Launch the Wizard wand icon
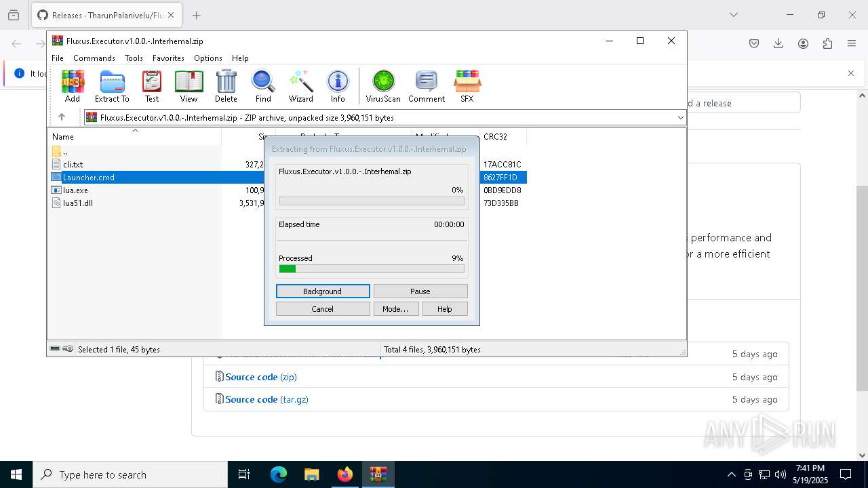 click(300, 86)
